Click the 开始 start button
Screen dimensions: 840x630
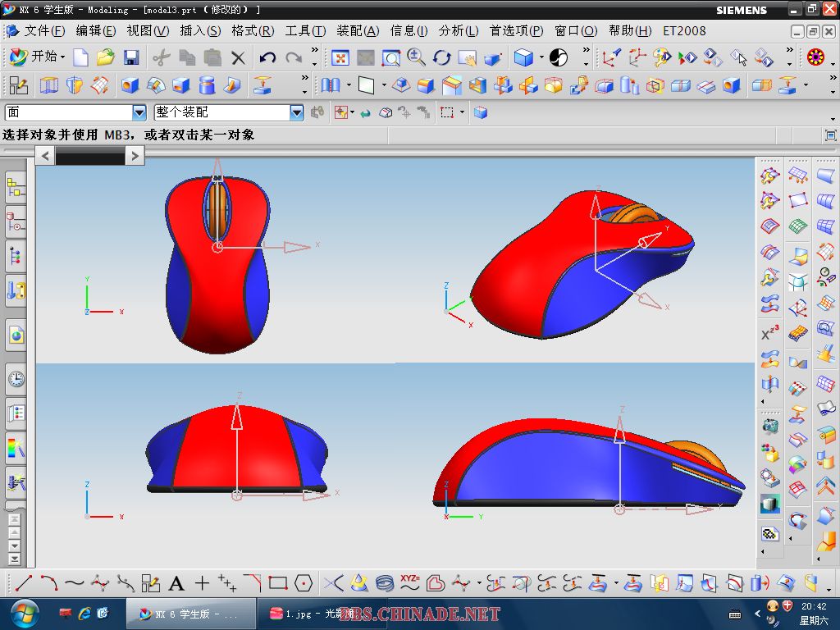pos(36,57)
